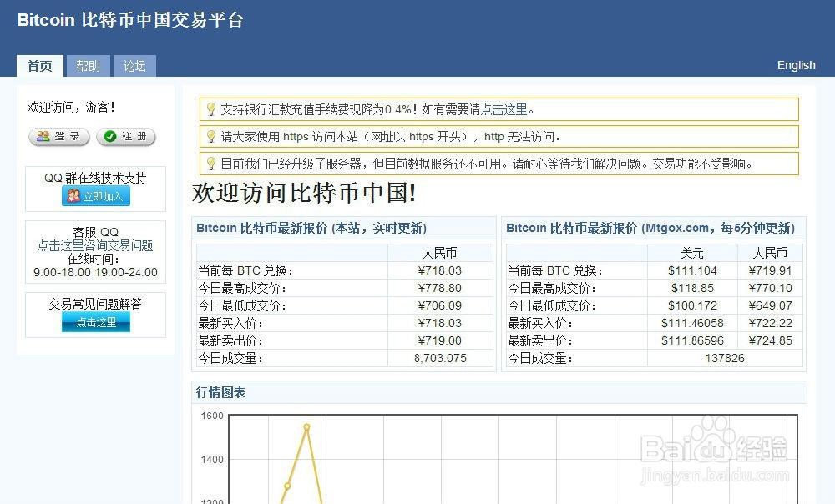
Task: Switch to the 帮助 help tab
Action: (x=88, y=66)
